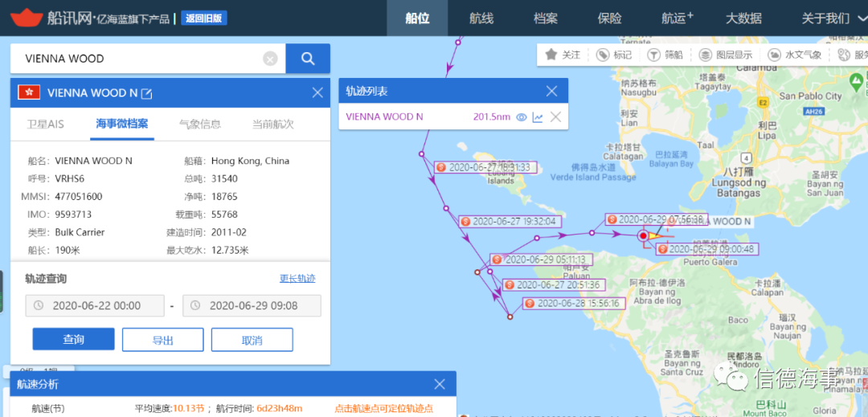Click the 更长轨迹 link
This screenshot has height=417, width=868.
(297, 279)
